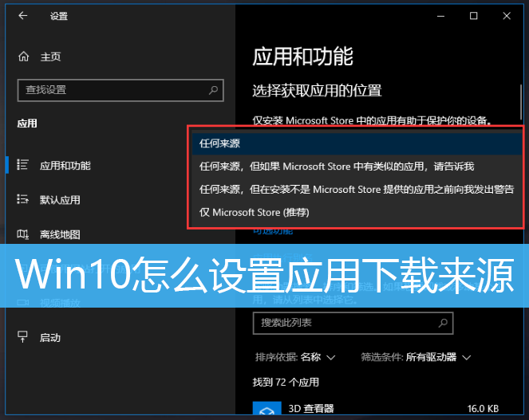
Task: Click magnifier icon in 搜索此列表 box
Action: 441,323
